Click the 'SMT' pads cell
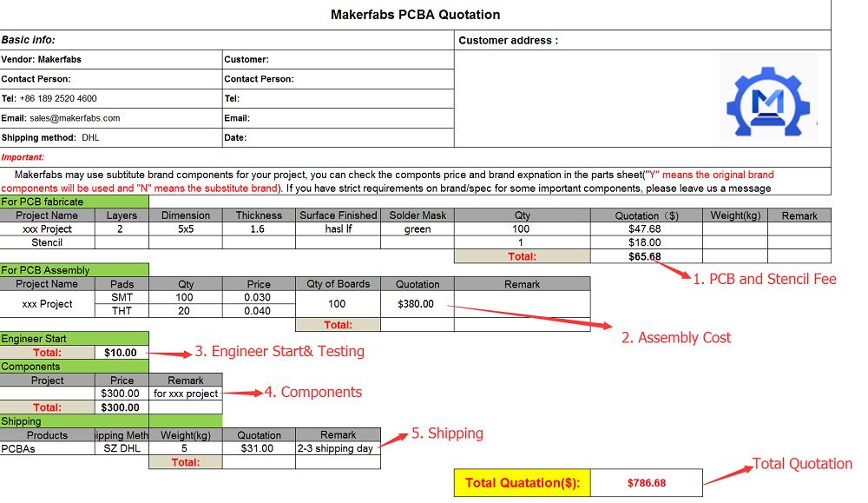 (122, 297)
